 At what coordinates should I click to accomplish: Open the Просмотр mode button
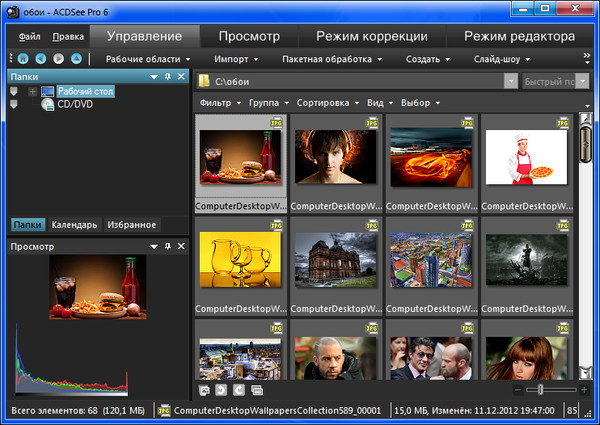click(x=249, y=37)
